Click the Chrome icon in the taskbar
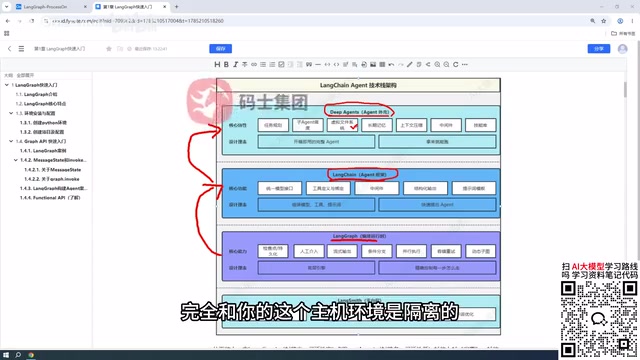 pos(31,355)
